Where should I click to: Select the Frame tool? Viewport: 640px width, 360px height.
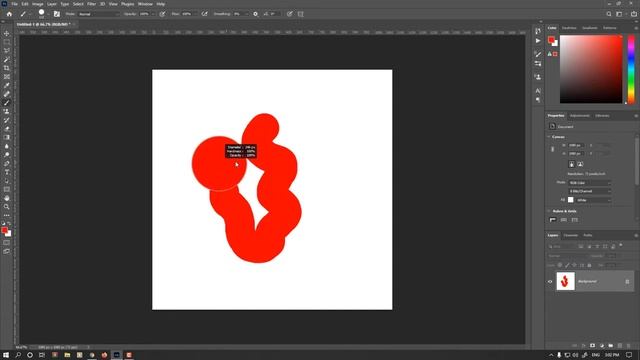click(x=7, y=77)
